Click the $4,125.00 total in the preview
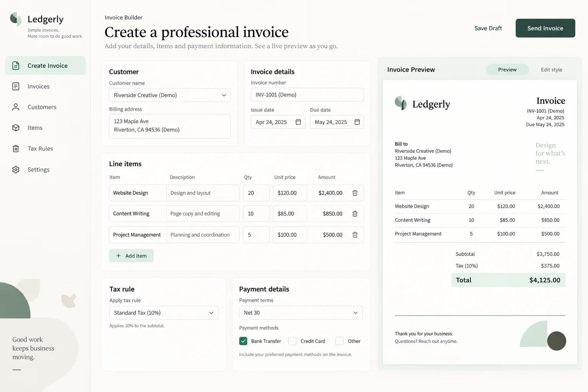The height and width of the screenshot is (392, 588). [x=545, y=280]
